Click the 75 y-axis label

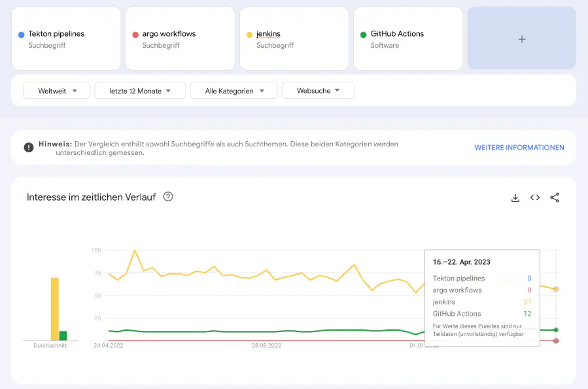tap(97, 273)
